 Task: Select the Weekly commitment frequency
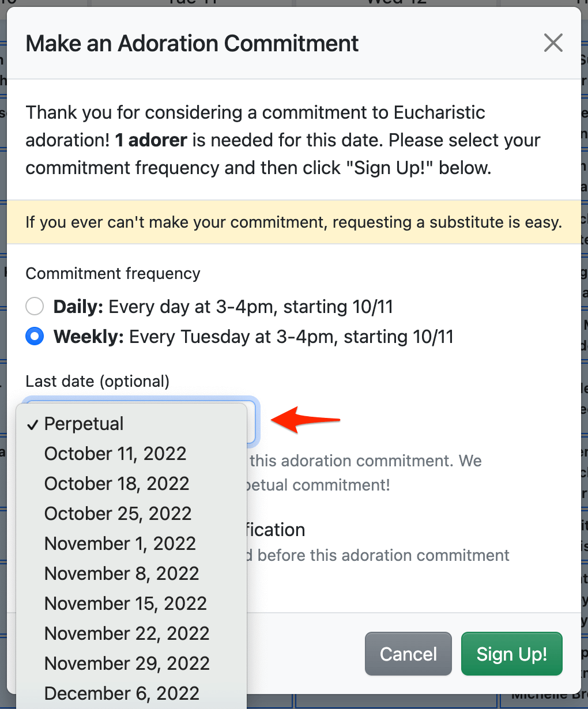coord(35,337)
